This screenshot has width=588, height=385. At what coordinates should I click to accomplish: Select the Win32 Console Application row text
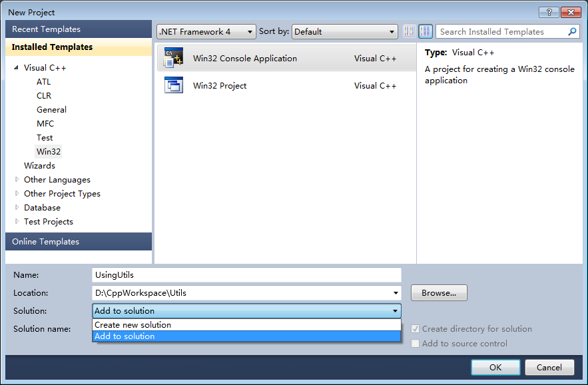coord(245,58)
